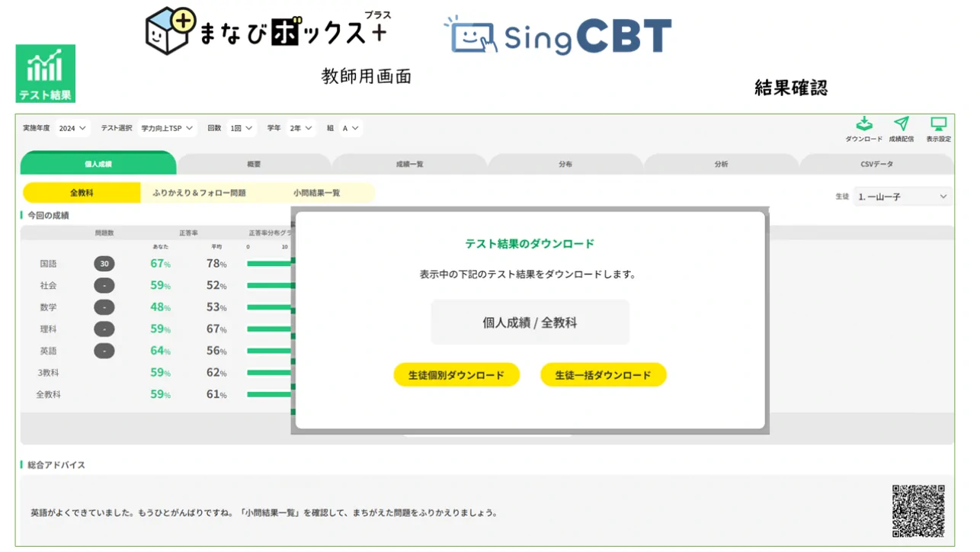Open the 学年 2年 dropdown

click(x=301, y=129)
